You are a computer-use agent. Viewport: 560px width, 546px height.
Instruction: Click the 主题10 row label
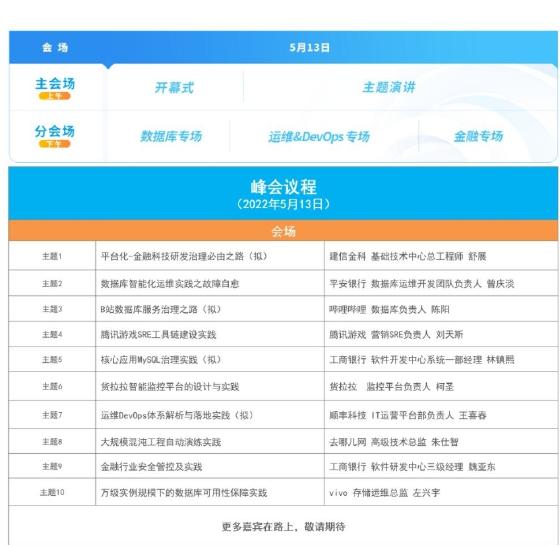tap(52, 492)
